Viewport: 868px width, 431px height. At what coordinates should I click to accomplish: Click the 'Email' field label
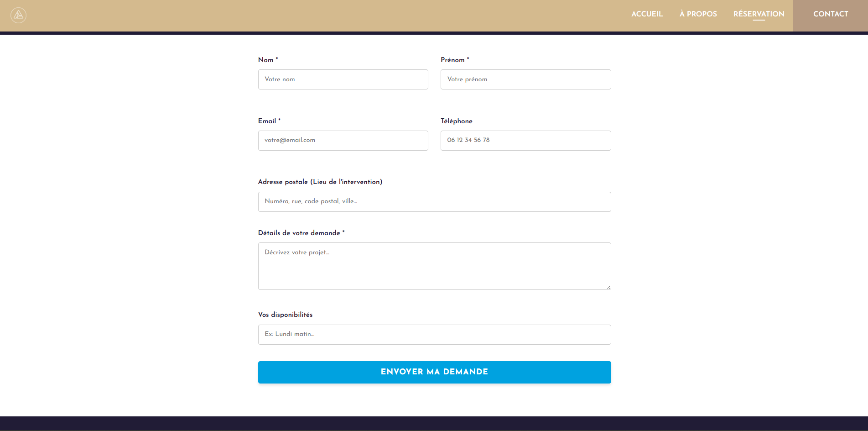pyautogui.click(x=267, y=121)
